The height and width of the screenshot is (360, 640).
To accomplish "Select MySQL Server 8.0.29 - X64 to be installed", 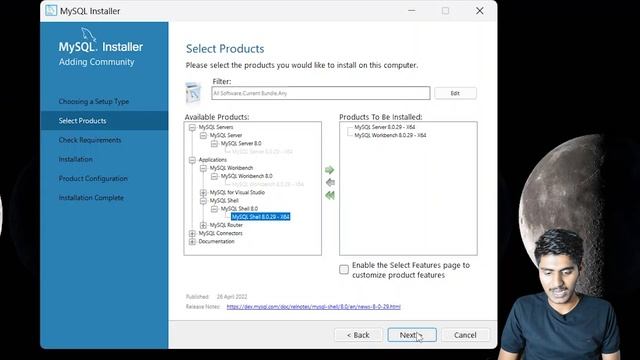I will pyautogui.click(x=384, y=127).
